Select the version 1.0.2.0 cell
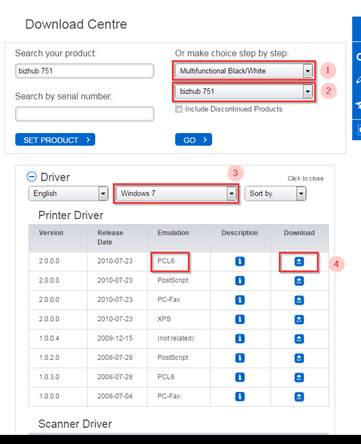The image size is (361, 444). coord(49,357)
